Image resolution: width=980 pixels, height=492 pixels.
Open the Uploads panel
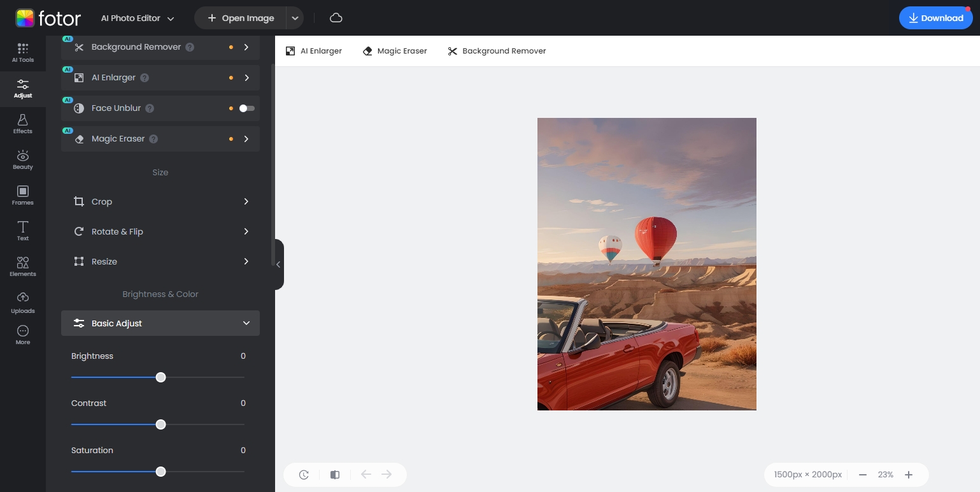pyautogui.click(x=22, y=301)
